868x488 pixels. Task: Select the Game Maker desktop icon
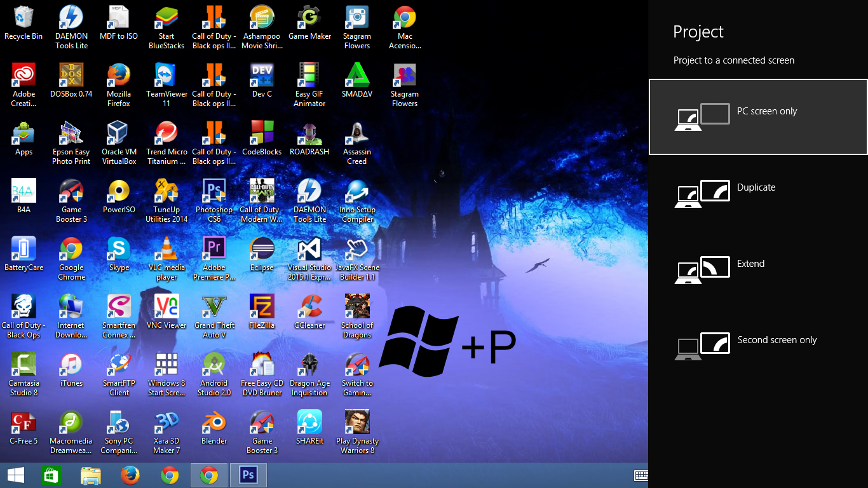[x=309, y=24]
